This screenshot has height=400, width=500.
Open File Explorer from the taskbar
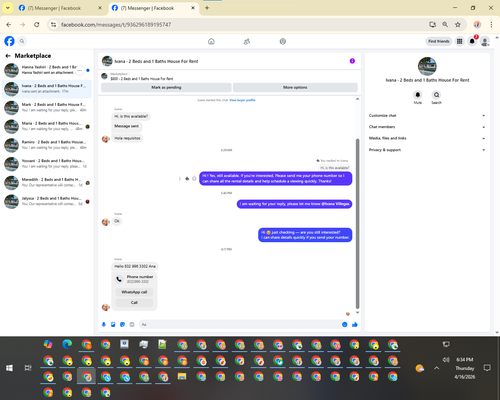[x=182, y=377]
